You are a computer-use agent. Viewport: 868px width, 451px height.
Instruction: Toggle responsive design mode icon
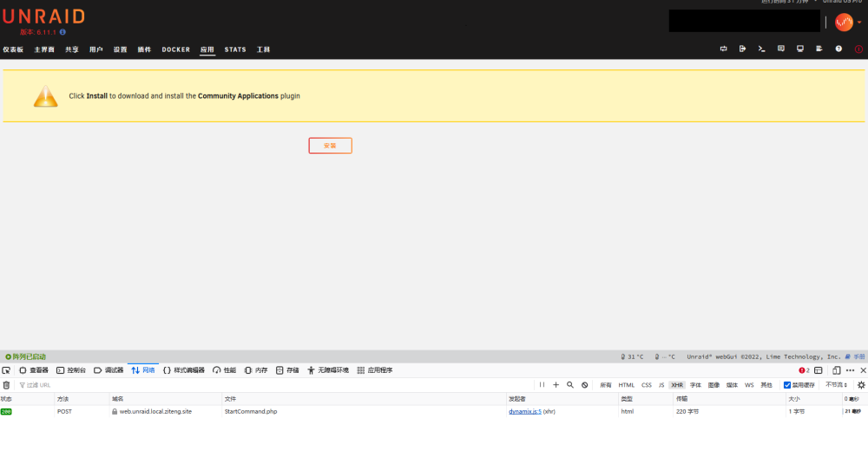tap(837, 370)
